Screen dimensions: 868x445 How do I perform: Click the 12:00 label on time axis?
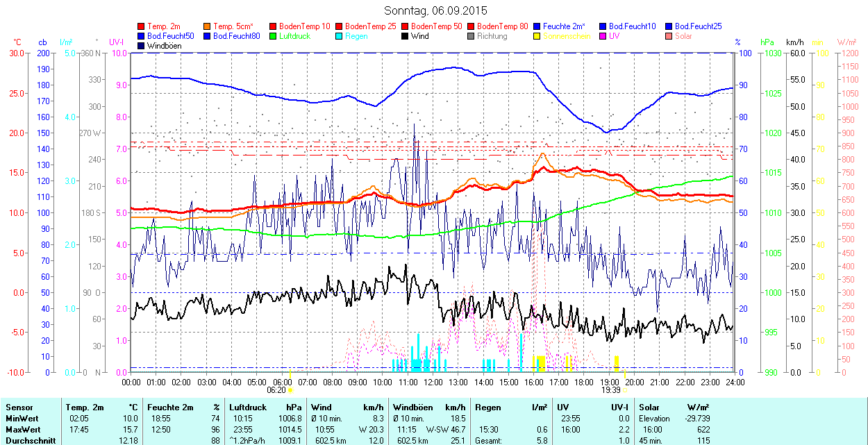(433, 382)
